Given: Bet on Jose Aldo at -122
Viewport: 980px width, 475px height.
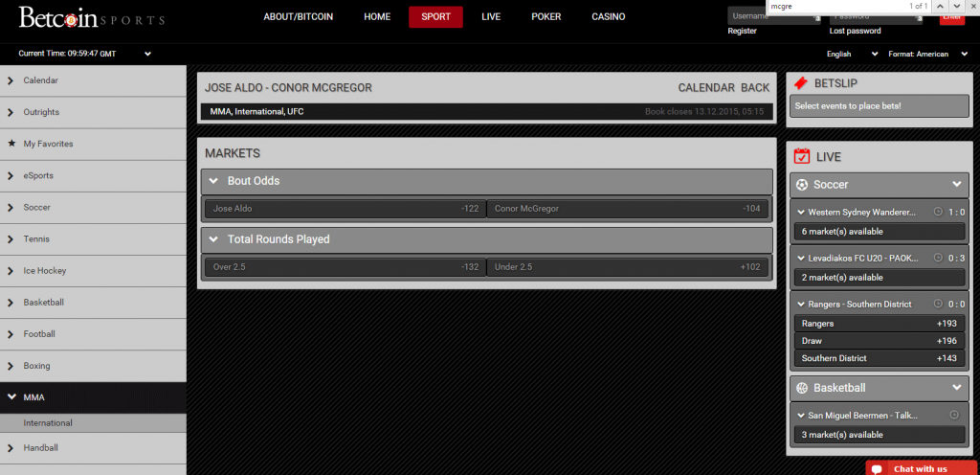Looking at the screenshot, I should (x=345, y=209).
